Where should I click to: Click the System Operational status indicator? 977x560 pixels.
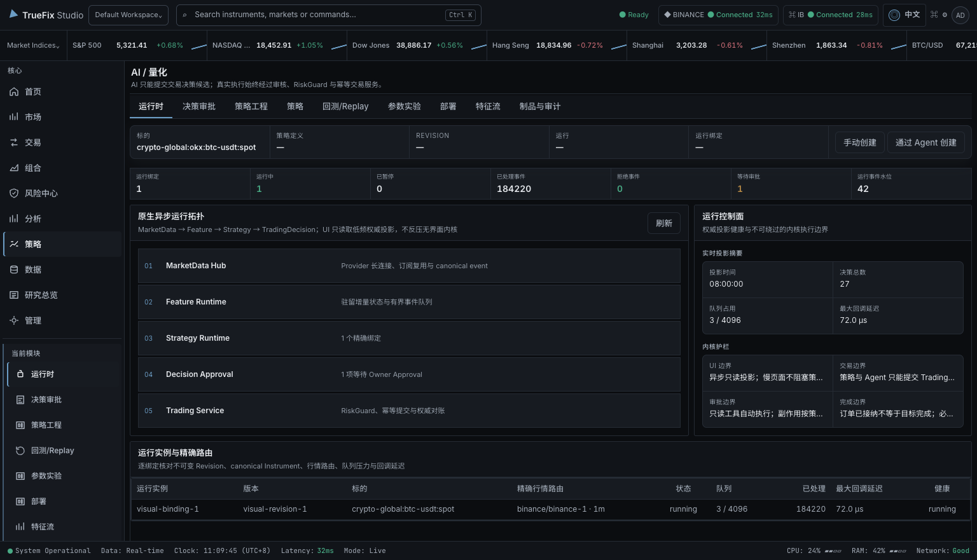49,551
